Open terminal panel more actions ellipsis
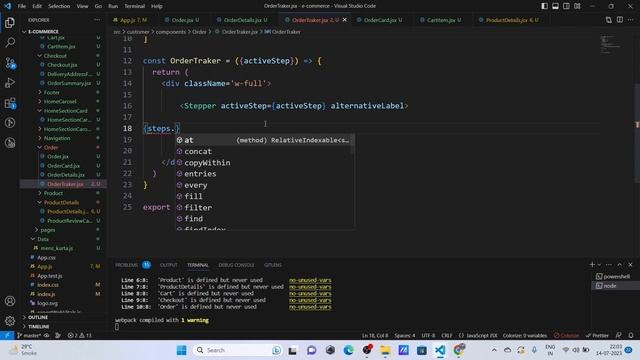The height and width of the screenshot is (360, 640). (609, 265)
